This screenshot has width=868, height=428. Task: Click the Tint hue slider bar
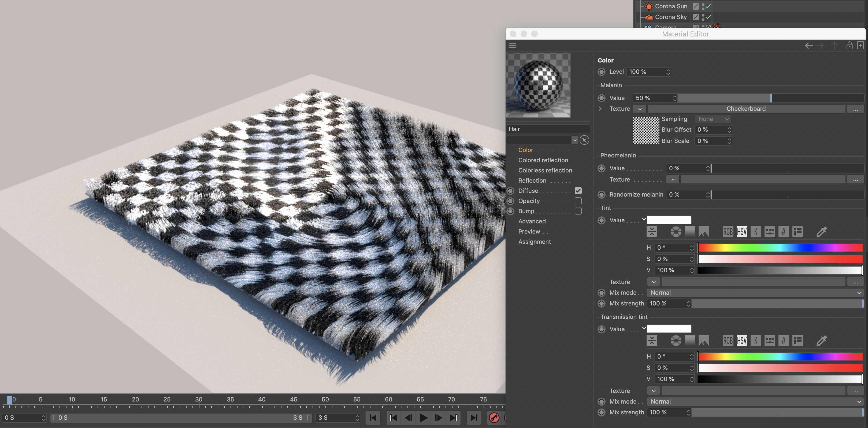pyautogui.click(x=780, y=248)
